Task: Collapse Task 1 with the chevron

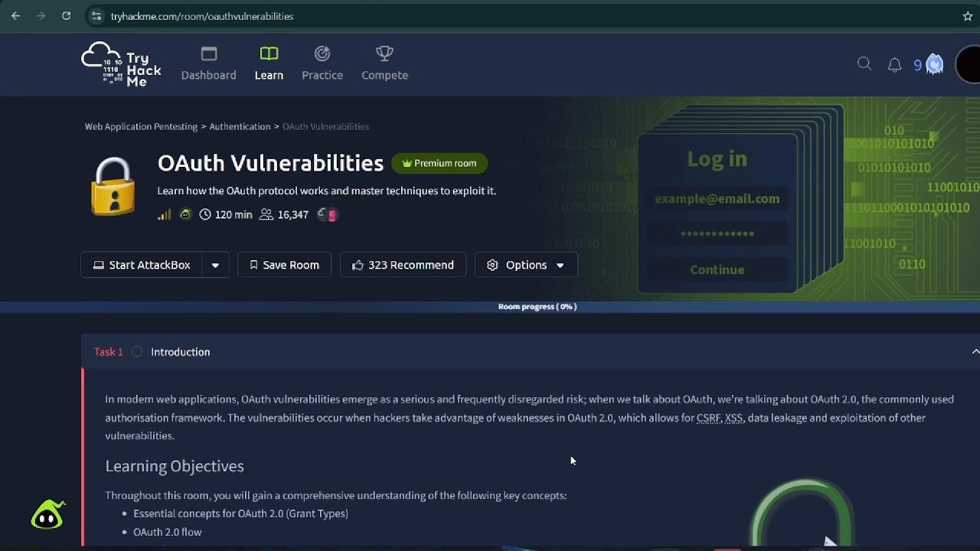Action: [975, 352]
